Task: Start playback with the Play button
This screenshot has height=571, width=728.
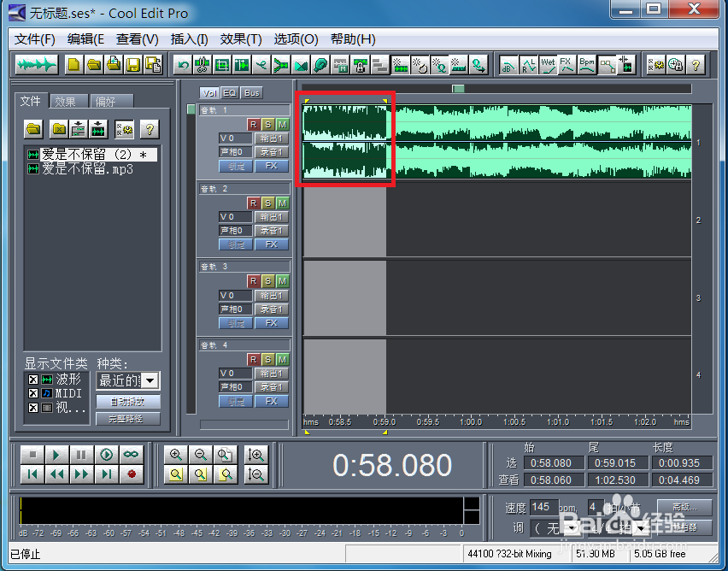Action: [x=56, y=455]
